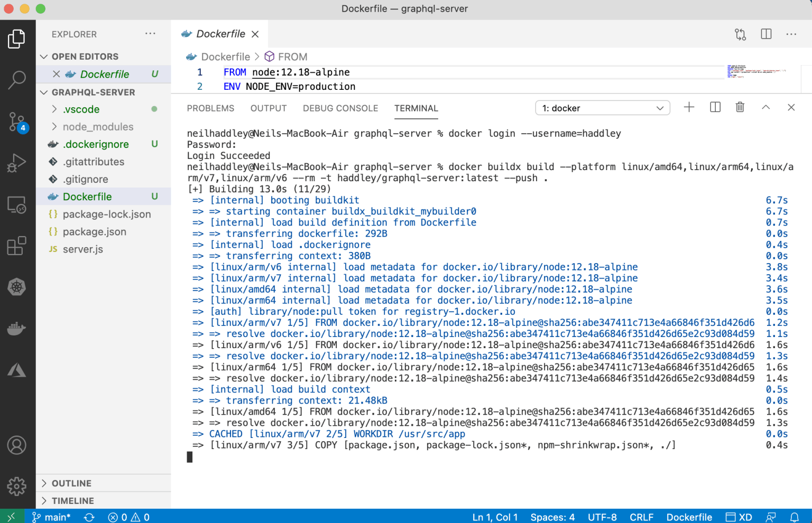Open the Manage settings gear

pyautogui.click(x=17, y=486)
